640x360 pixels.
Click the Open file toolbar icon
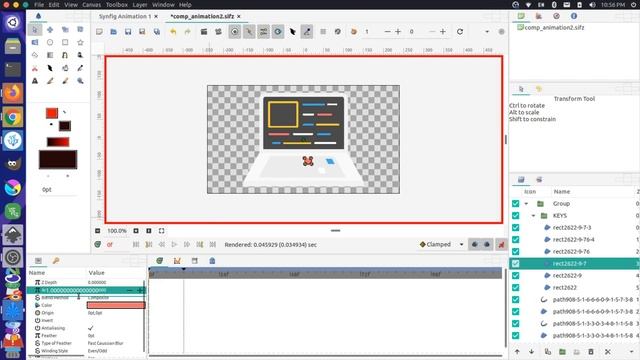click(113, 31)
